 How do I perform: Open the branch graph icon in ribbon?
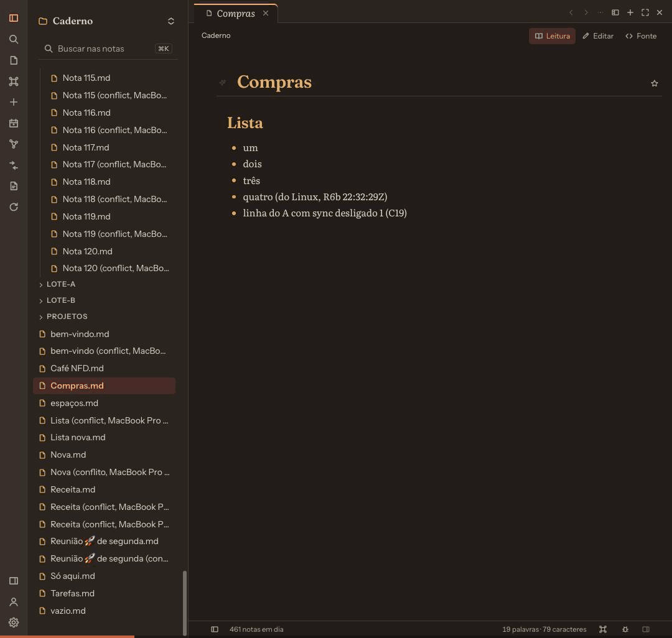[14, 144]
